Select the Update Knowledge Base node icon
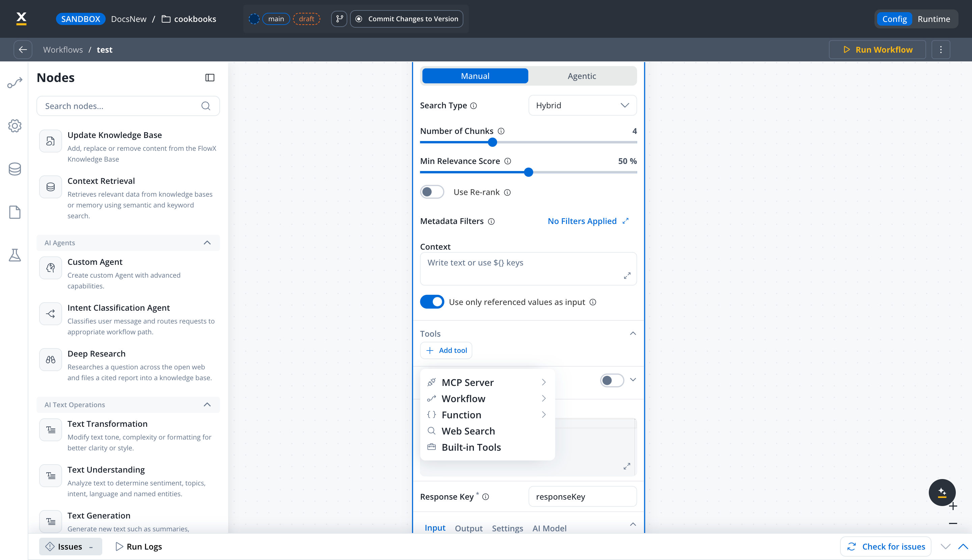Screen dimensions: 972x560 pos(50,141)
